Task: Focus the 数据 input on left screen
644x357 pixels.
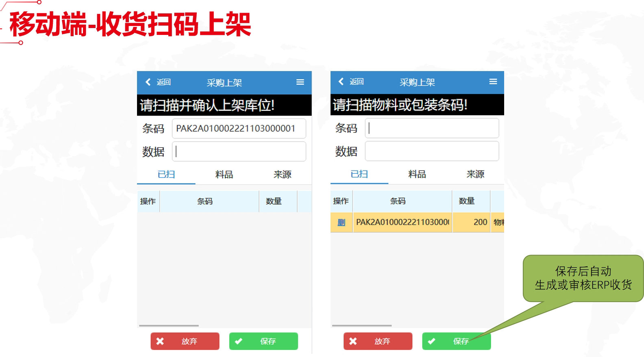Action: tap(239, 151)
